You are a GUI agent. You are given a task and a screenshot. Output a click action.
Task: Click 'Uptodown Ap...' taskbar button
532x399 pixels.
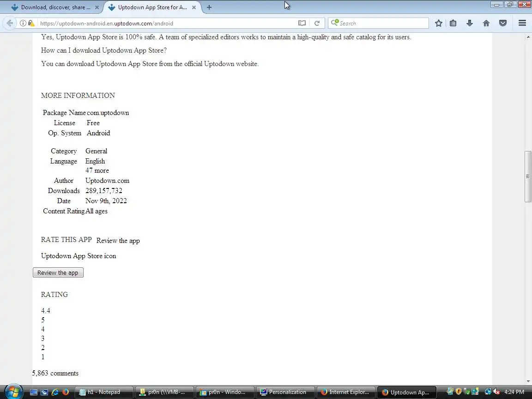pos(406,392)
